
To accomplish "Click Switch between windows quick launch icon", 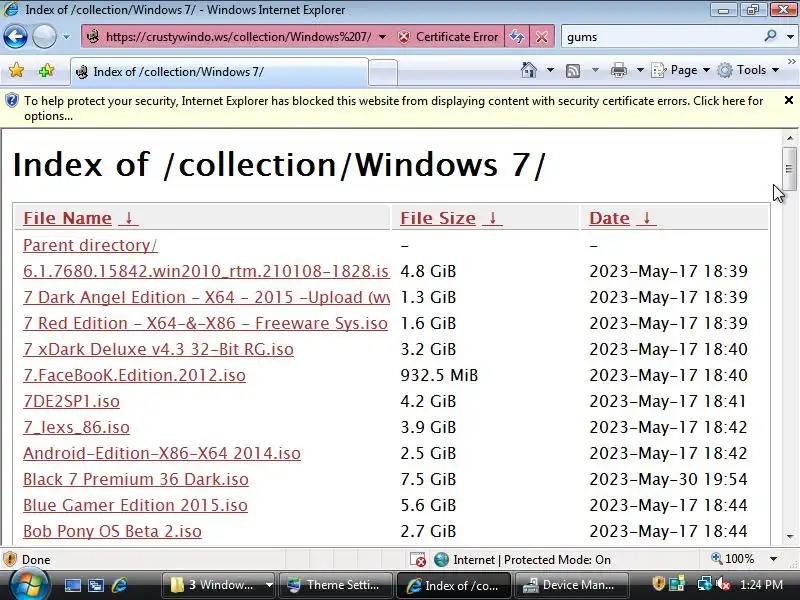I will (x=95, y=585).
